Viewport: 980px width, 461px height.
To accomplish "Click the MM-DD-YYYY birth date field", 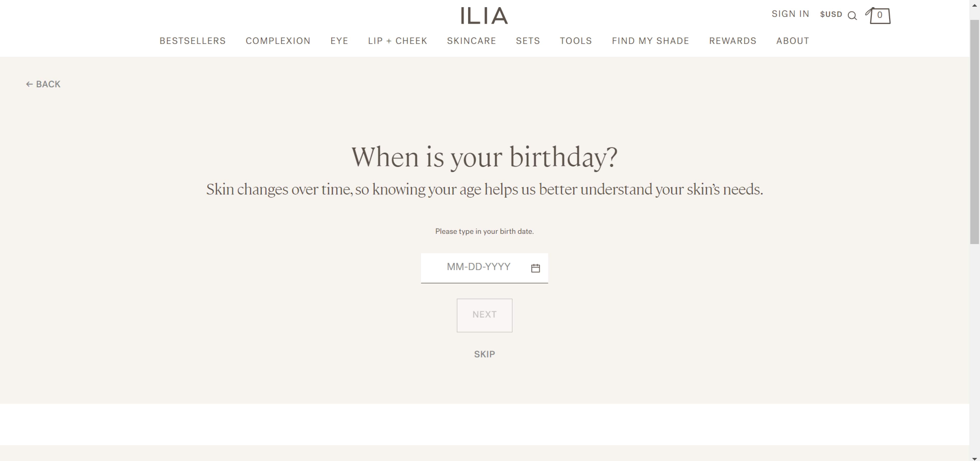I will click(479, 268).
